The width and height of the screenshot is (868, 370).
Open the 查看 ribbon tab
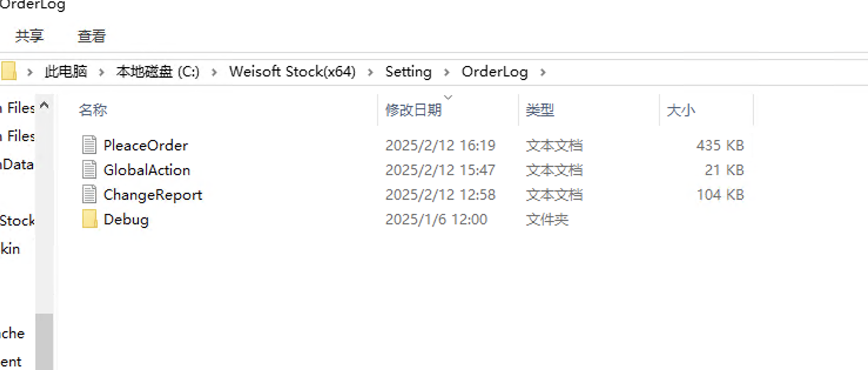pos(92,36)
